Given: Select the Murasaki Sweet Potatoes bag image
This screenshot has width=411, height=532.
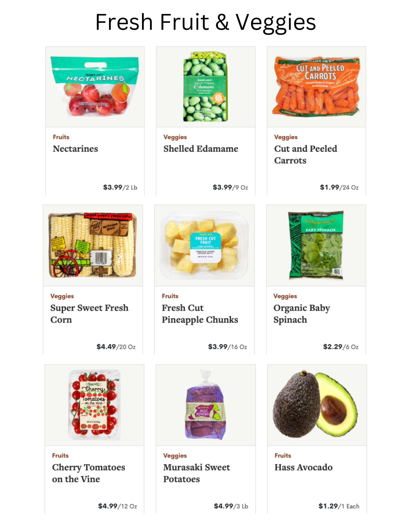Looking at the screenshot, I should (206, 405).
